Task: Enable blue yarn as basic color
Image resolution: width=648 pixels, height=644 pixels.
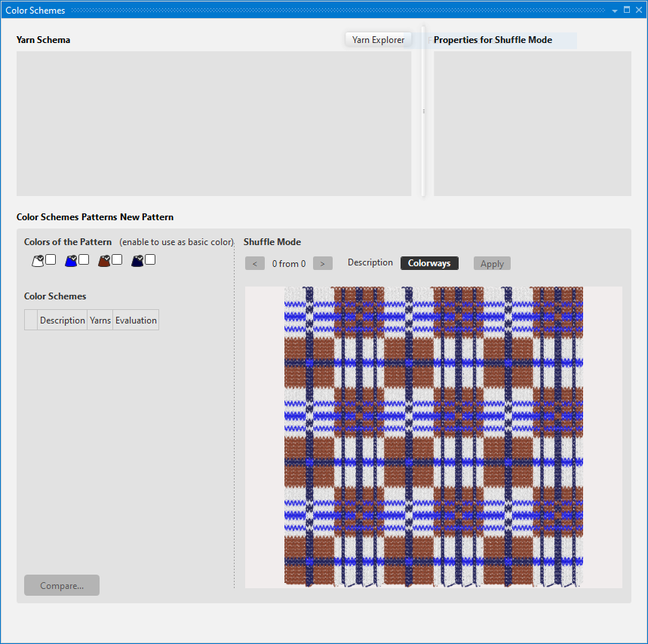Action: point(84,259)
